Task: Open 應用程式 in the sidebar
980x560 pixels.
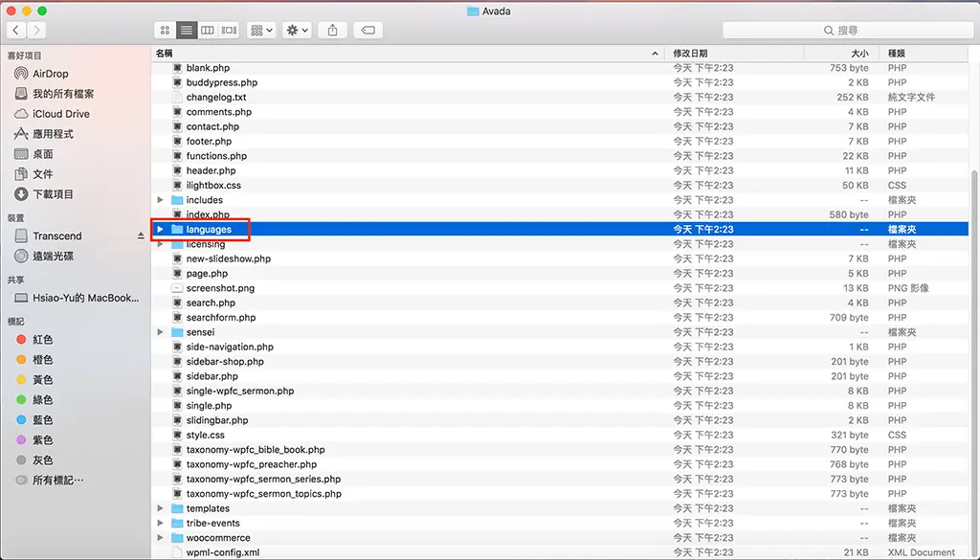Action: [43, 134]
